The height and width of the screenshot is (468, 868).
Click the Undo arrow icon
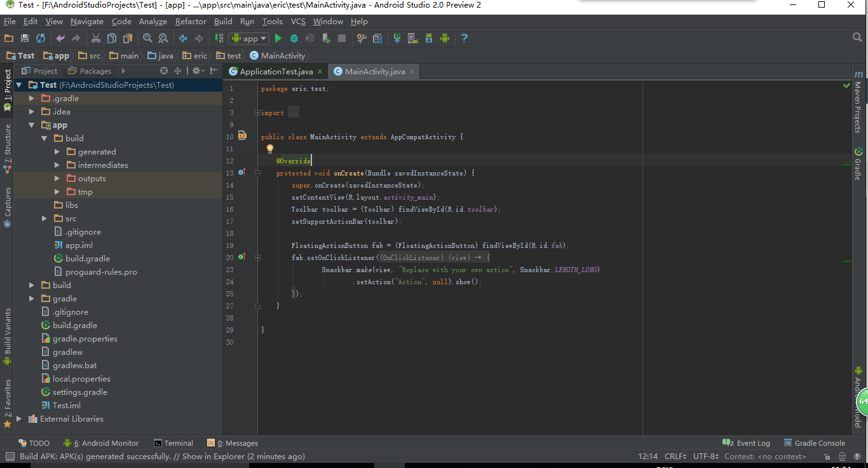point(60,38)
